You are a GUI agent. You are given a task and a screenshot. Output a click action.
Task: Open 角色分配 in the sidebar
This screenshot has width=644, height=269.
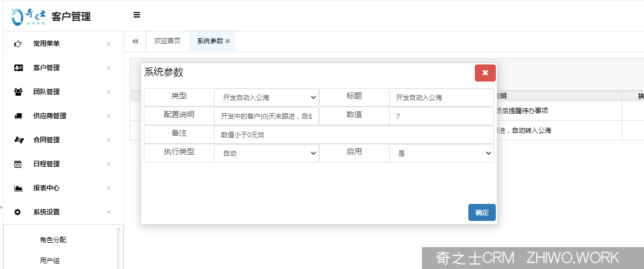53,239
